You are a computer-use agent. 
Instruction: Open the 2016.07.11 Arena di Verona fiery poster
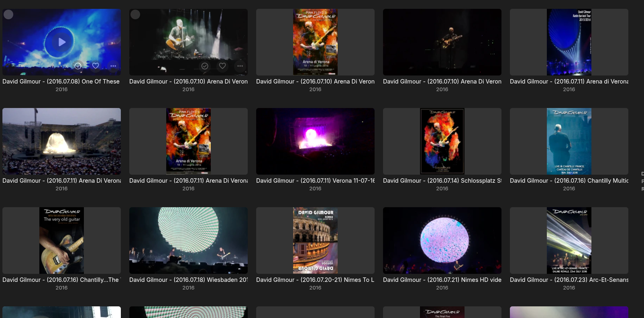[188, 141]
